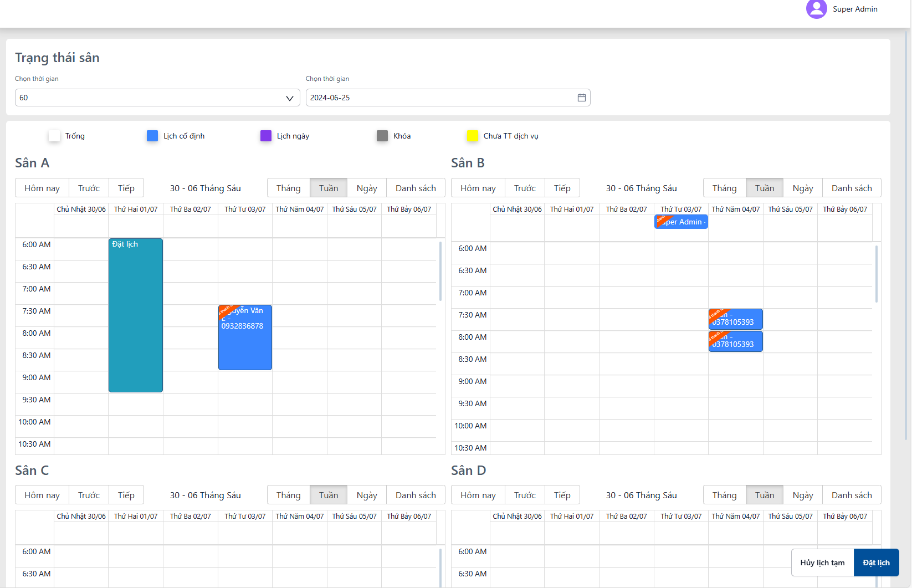
Task: Click Sân A header Thứ Hai 01/07
Action: tap(136, 209)
